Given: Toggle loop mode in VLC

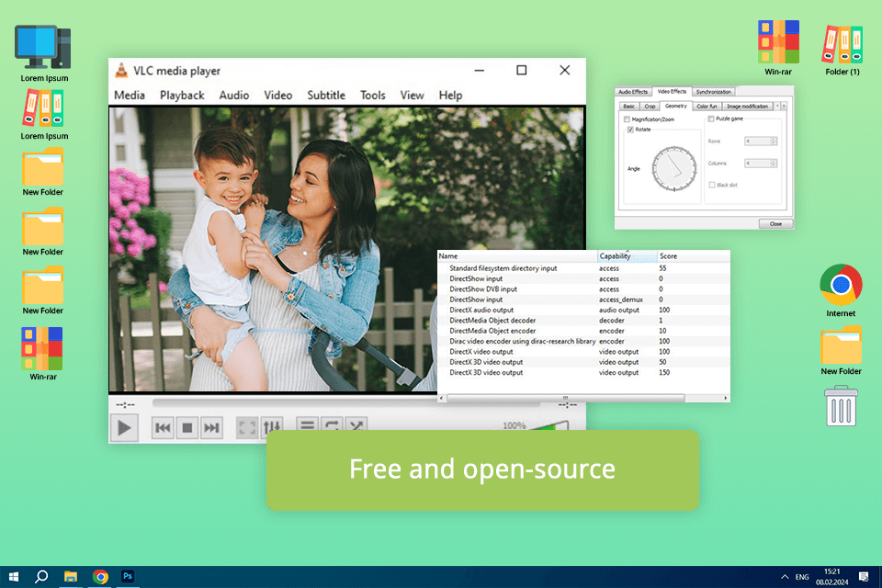Looking at the screenshot, I should [x=332, y=424].
